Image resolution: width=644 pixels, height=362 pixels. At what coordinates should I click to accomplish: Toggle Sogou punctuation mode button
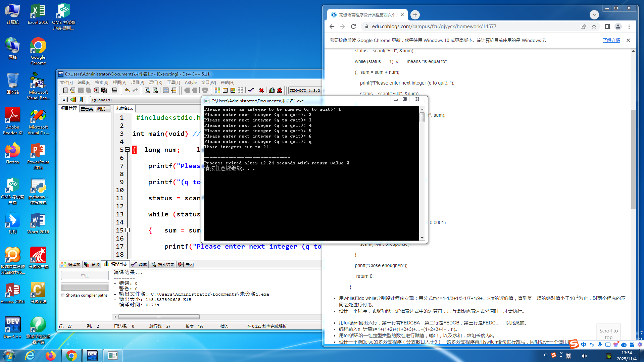[592, 345]
